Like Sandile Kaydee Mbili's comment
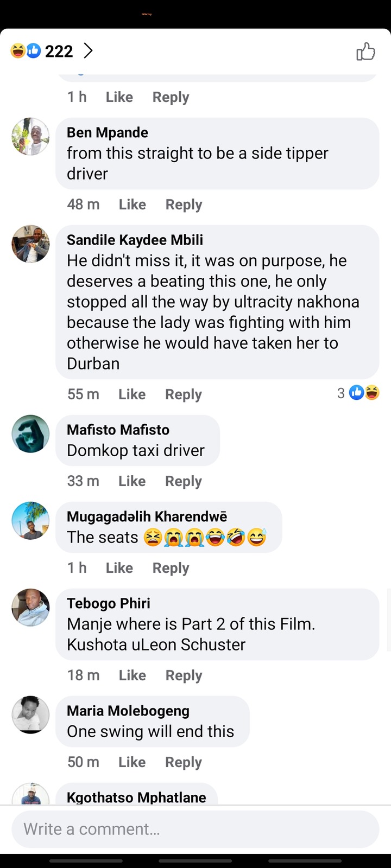Image resolution: width=391 pixels, height=868 pixels. 132,394
